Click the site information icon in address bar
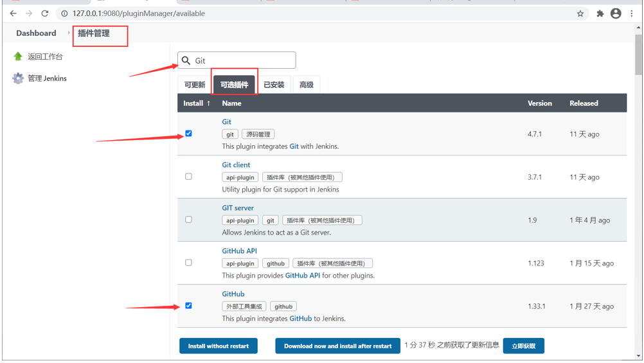Image resolution: width=644 pixels, height=363 pixels. pyautogui.click(x=64, y=13)
